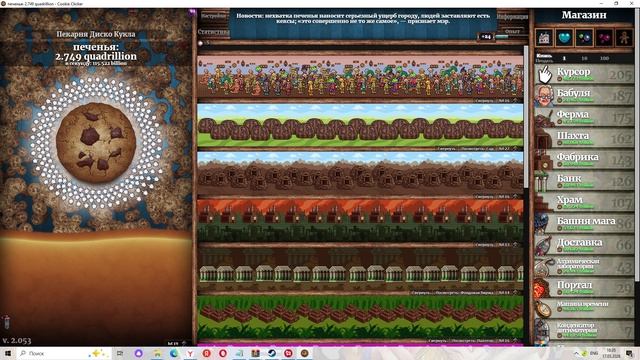Buy a Портал building
Image resolution: width=640 pixels, height=360 pixels.
584,287
